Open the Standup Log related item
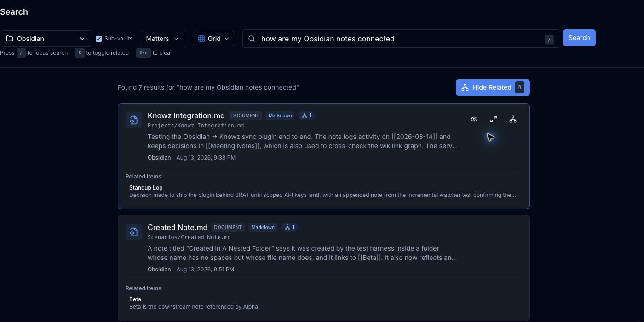644x322 pixels. click(x=146, y=187)
